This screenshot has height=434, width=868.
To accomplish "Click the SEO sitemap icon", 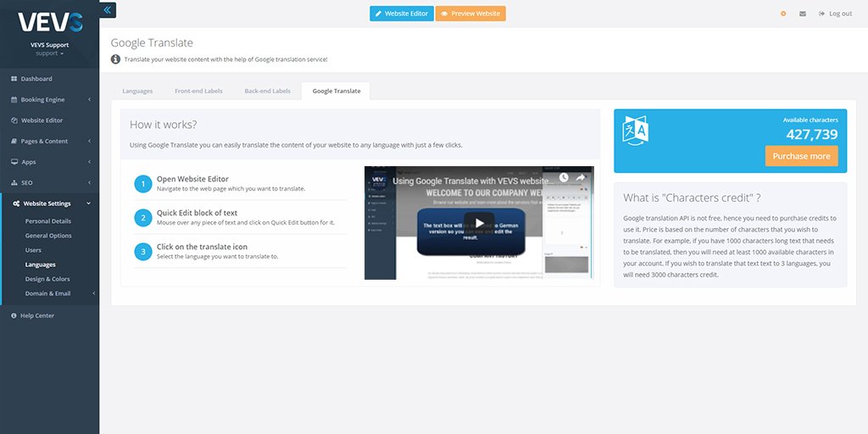I will (x=14, y=183).
